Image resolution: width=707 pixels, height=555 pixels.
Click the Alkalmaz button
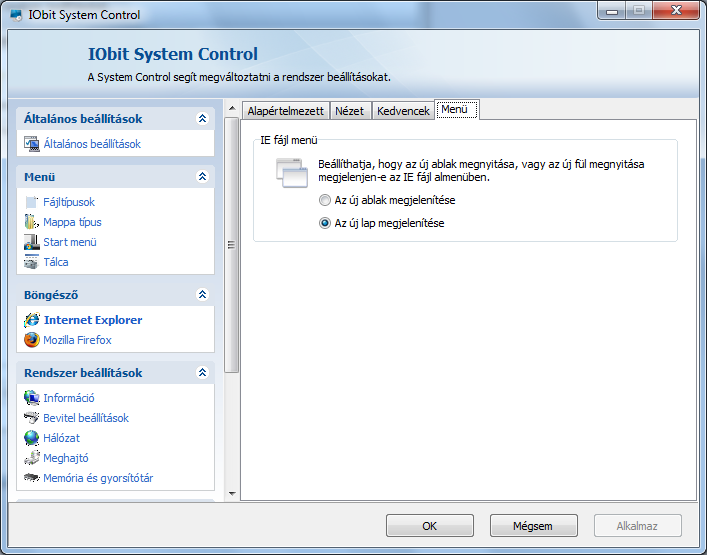pos(638,526)
